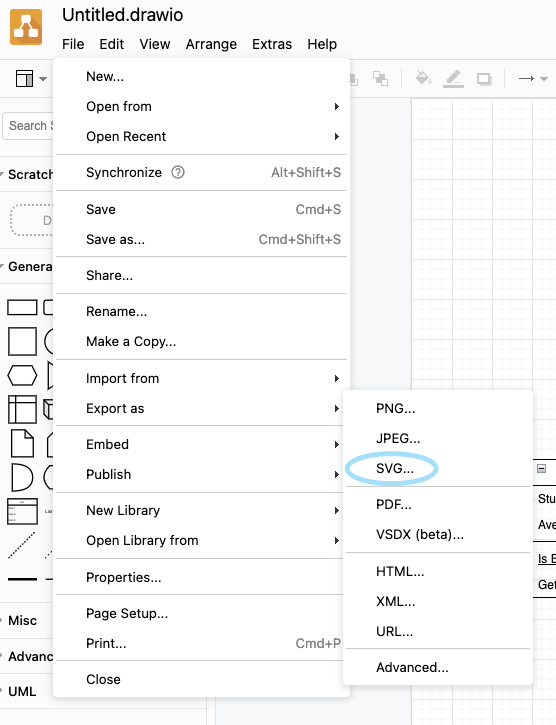Click the fill color bucket icon

(423, 78)
